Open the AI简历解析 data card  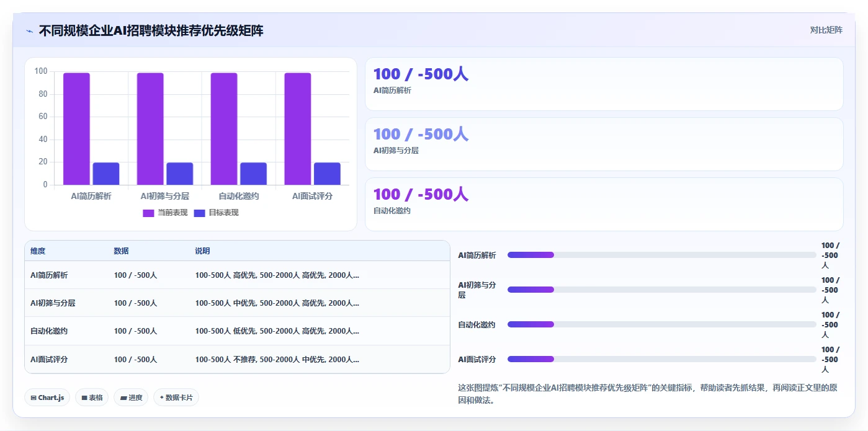pos(604,84)
